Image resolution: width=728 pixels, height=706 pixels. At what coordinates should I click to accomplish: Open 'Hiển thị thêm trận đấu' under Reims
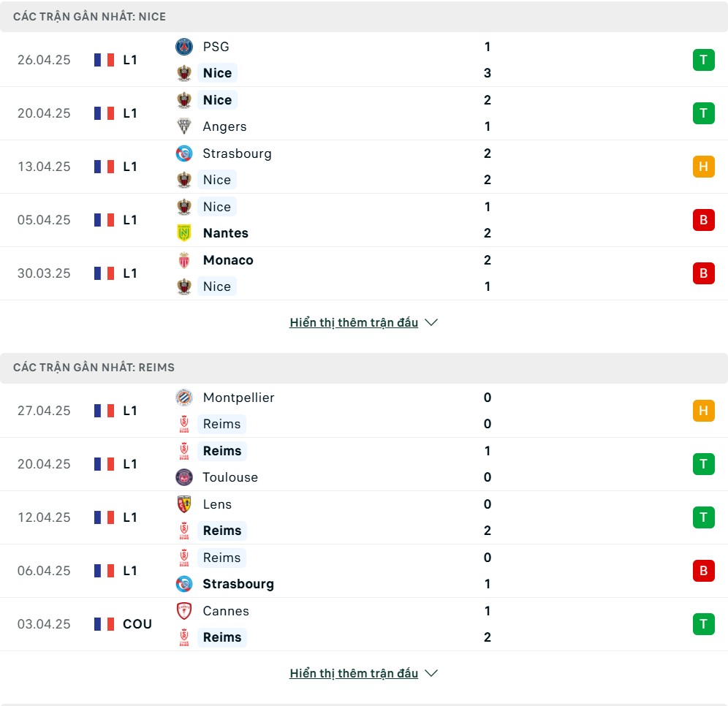pos(354,673)
